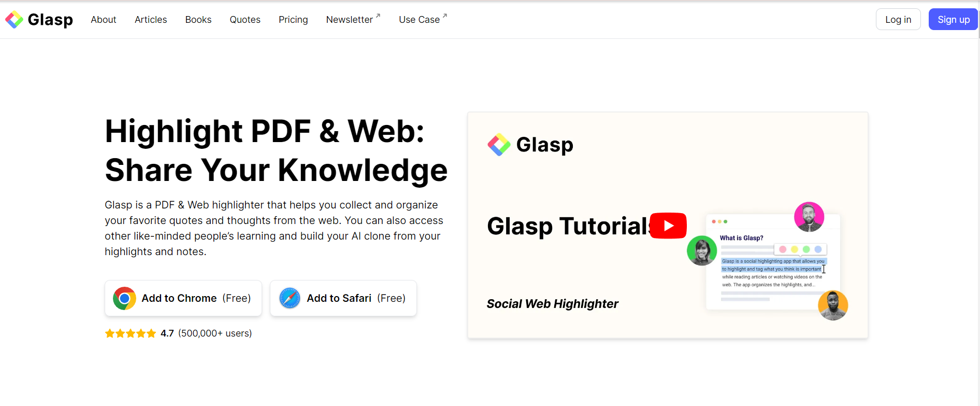The image size is (980, 406).
Task: Open the About page
Action: tap(104, 20)
